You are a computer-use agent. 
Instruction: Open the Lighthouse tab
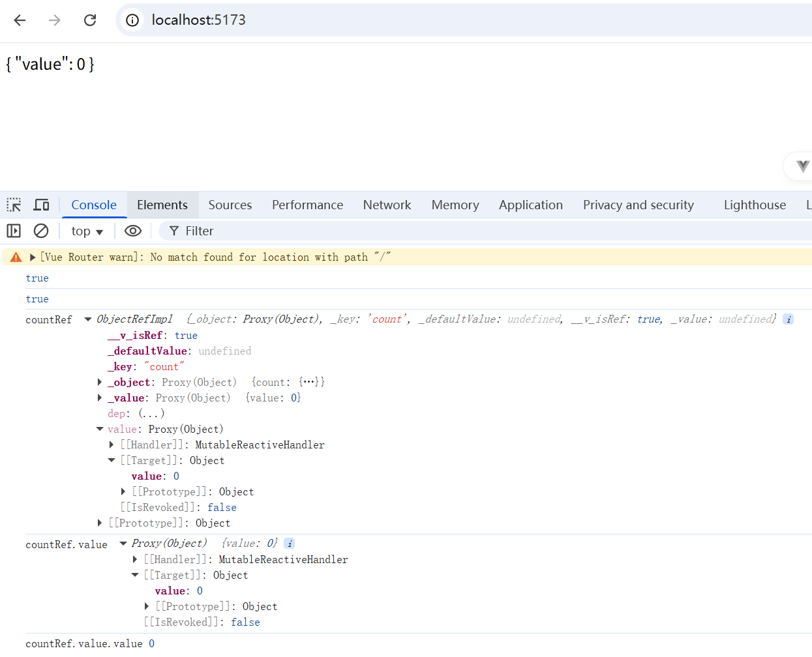pyautogui.click(x=755, y=205)
